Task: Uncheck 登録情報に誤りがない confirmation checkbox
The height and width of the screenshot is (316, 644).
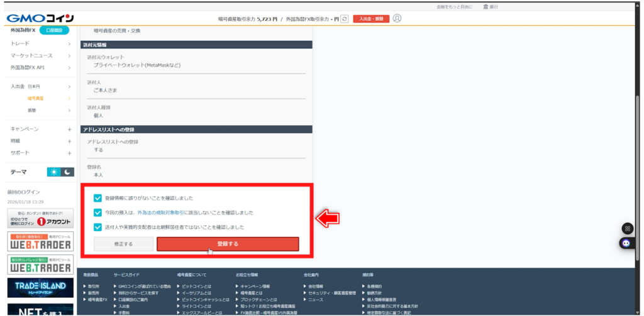Action: pos(97,198)
